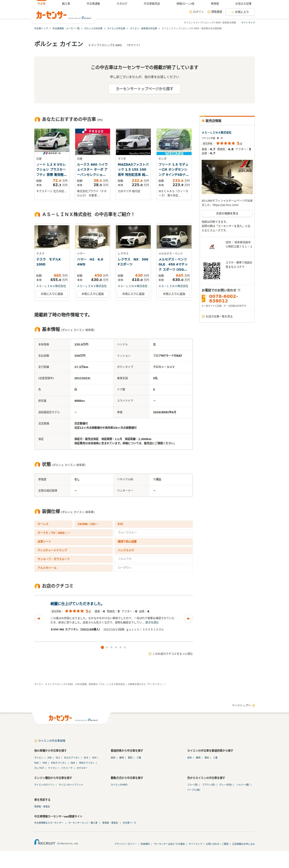Screen dimensions: 289x868
Task: Open the 中古車通販 navigation tab
Action: coord(93,4)
